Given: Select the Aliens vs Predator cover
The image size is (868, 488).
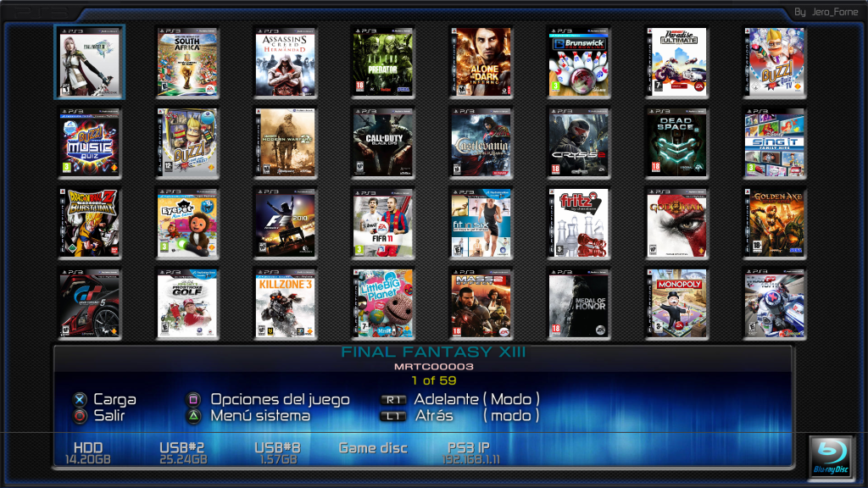Looking at the screenshot, I should tap(383, 62).
